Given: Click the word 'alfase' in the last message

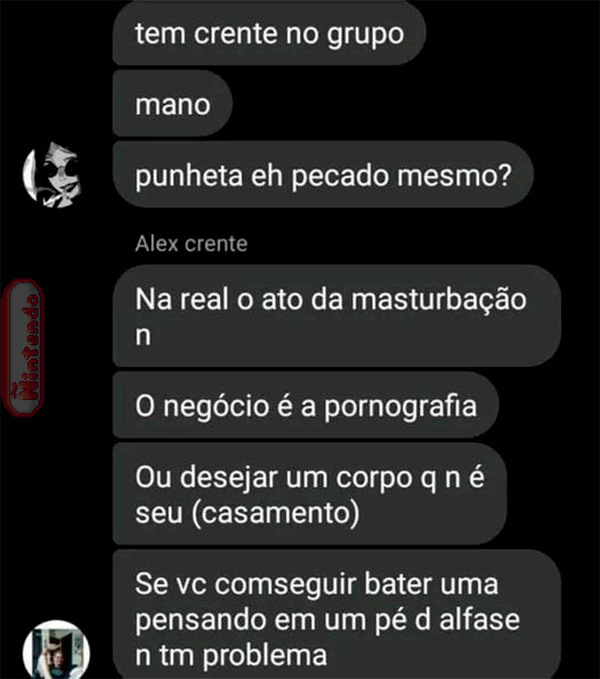Looking at the screenshot, I should tap(479, 620).
